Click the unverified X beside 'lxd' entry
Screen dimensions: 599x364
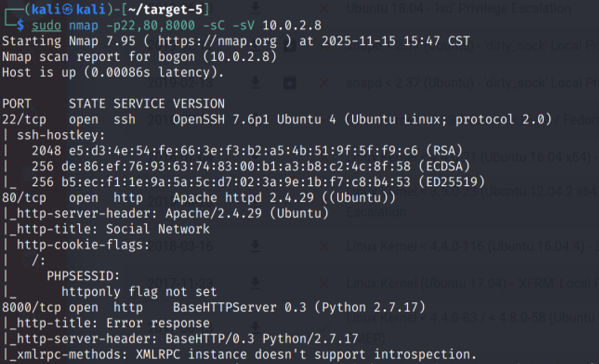coord(324,8)
